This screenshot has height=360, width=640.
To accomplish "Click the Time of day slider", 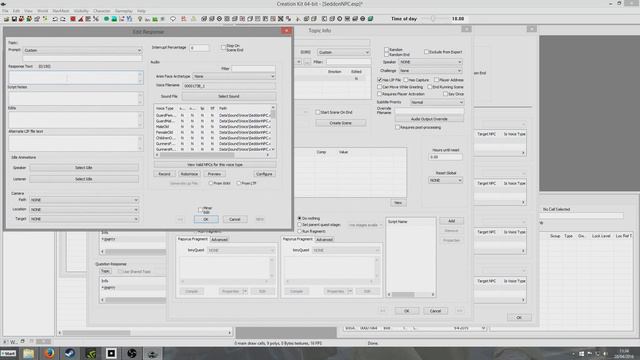I will tap(433, 19).
